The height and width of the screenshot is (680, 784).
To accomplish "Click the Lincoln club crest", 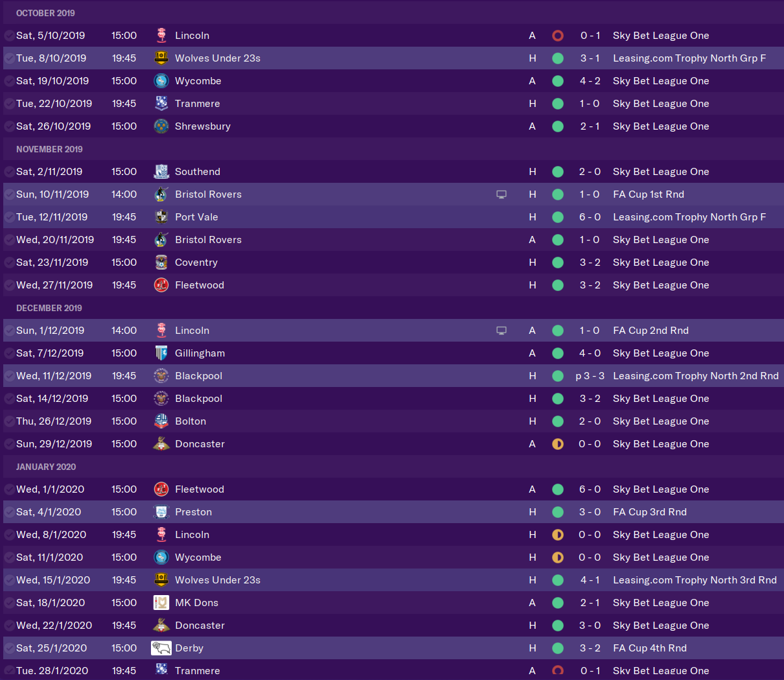I will [x=161, y=36].
